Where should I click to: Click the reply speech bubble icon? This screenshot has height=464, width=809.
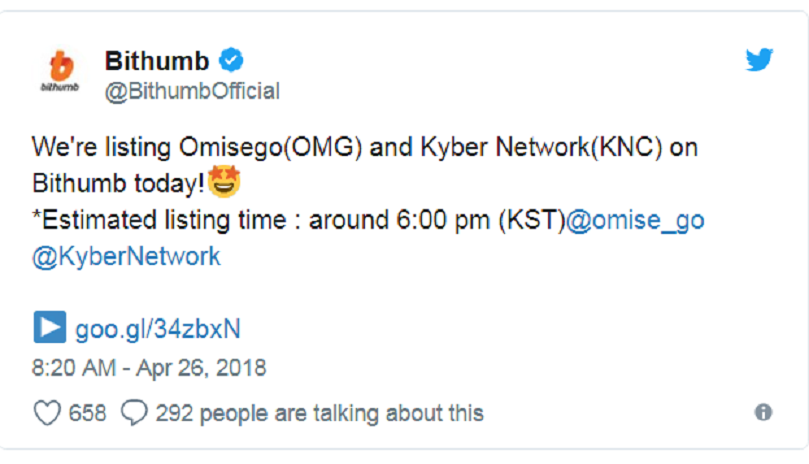[134, 412]
